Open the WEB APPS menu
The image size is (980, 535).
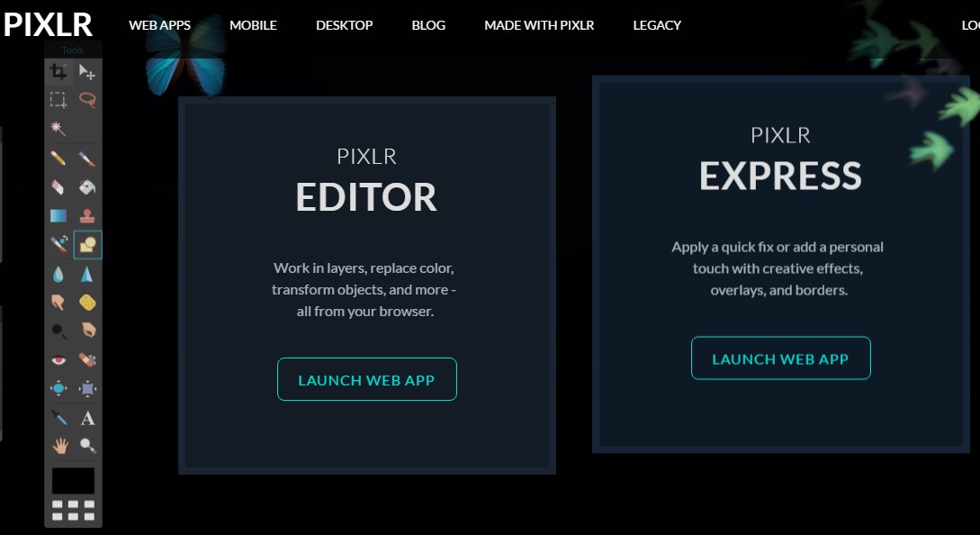tap(159, 25)
